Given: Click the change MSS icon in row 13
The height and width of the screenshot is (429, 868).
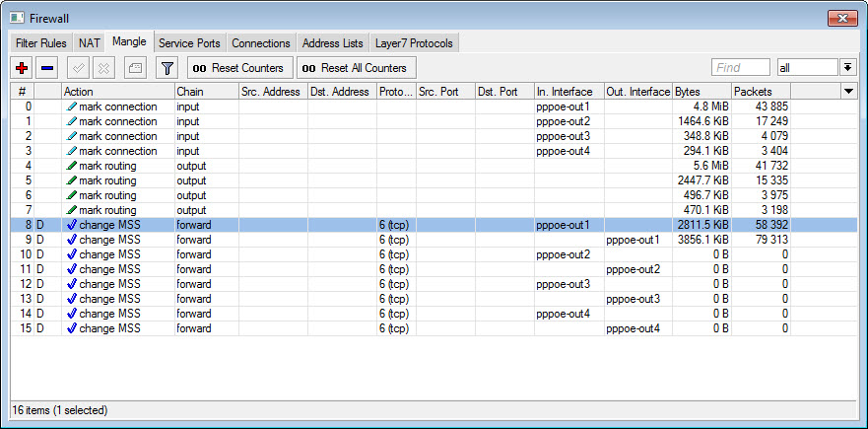Looking at the screenshot, I should 71,299.
